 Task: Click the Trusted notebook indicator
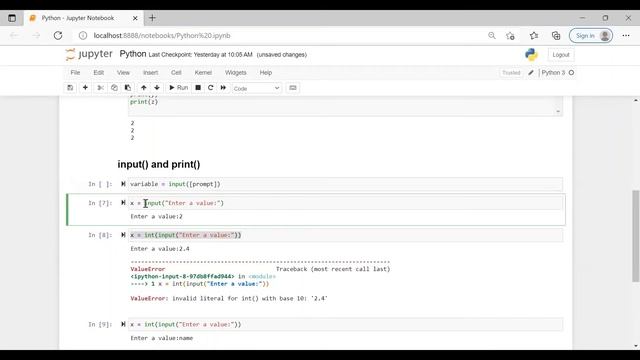(x=511, y=73)
